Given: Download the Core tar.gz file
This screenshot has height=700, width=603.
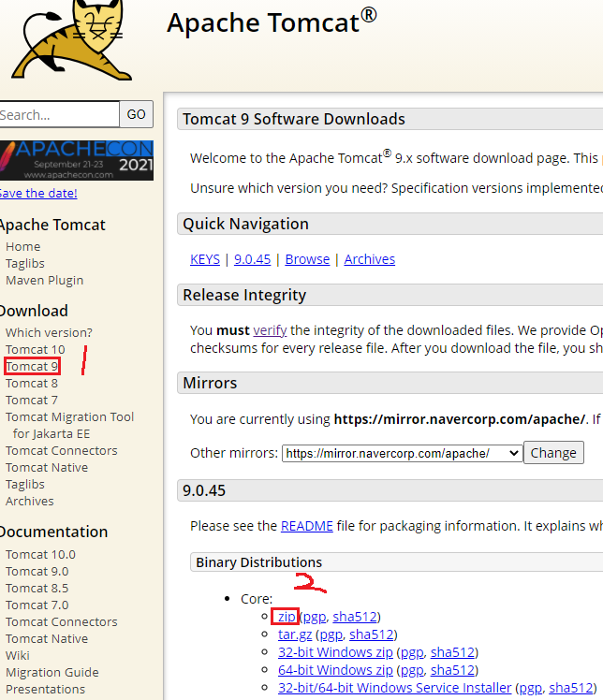Looking at the screenshot, I should pyautogui.click(x=295, y=634).
